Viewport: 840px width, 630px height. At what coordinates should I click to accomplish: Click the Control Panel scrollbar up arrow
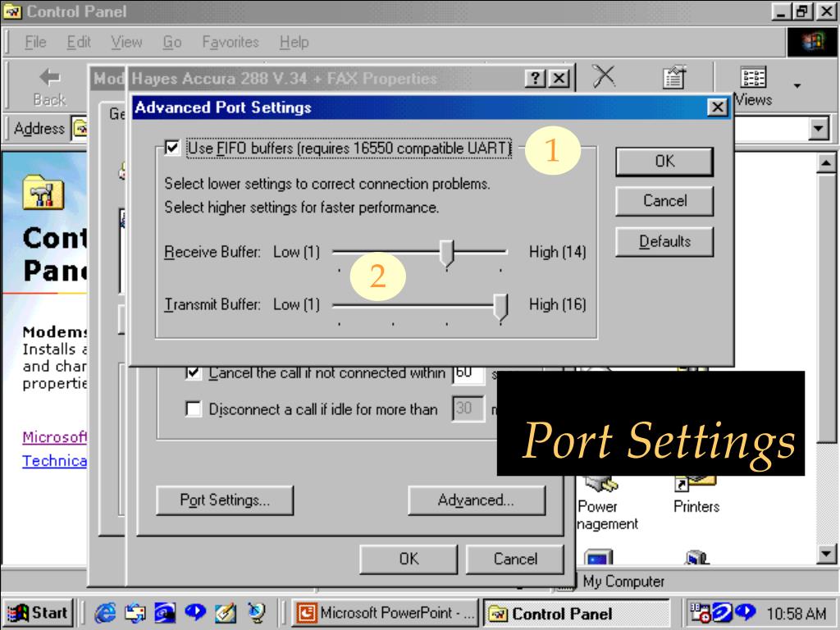(x=825, y=163)
